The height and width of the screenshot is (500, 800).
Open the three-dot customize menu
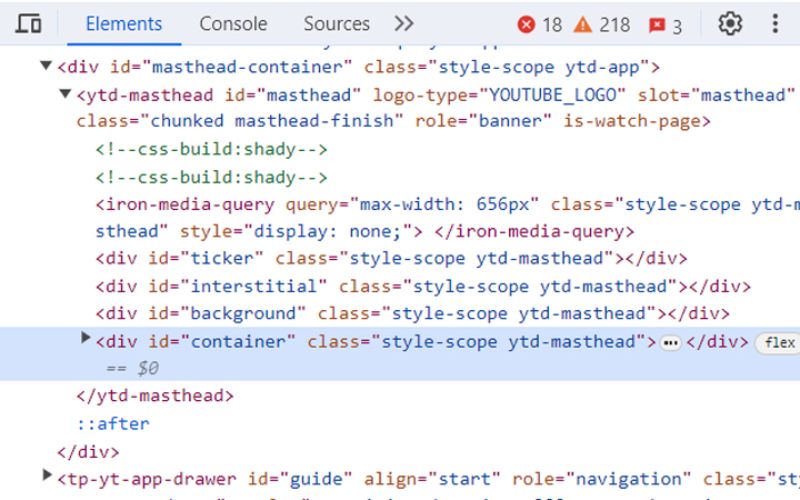tap(775, 23)
